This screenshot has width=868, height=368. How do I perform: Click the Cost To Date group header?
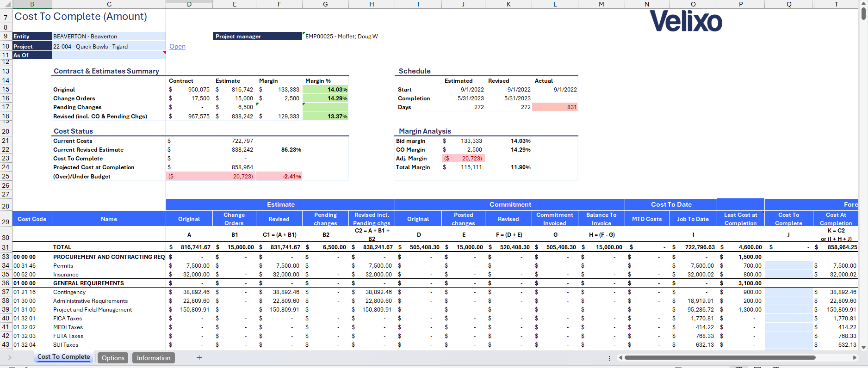[671, 204]
